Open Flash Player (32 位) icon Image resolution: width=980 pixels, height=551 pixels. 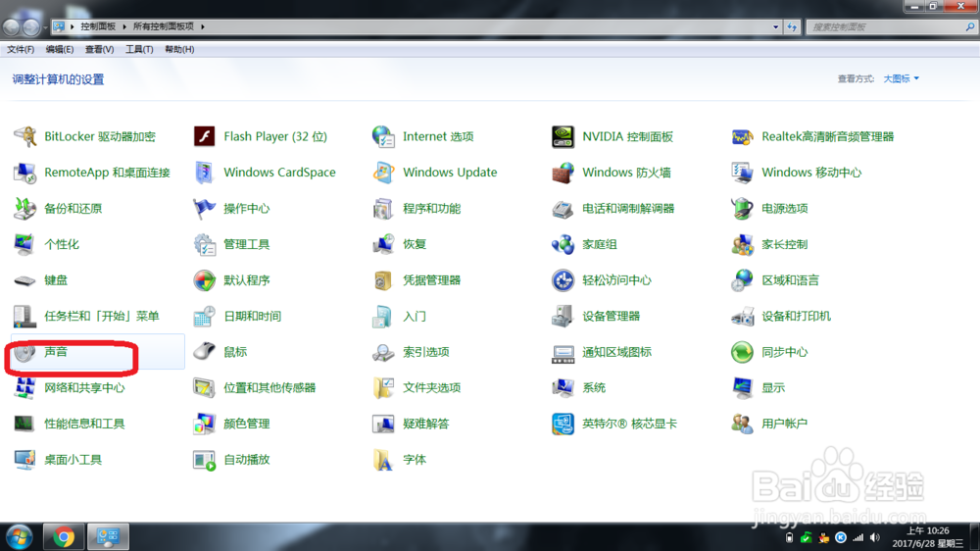205,136
